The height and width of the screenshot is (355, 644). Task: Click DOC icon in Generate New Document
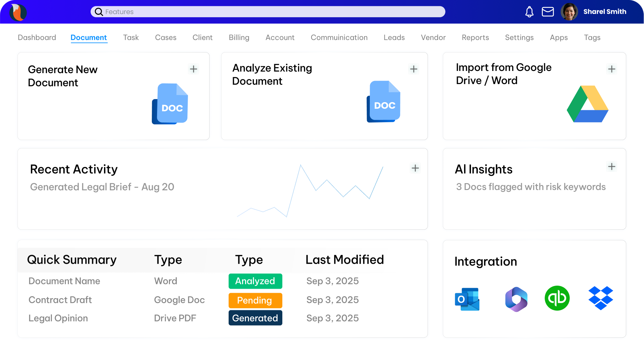(x=170, y=104)
